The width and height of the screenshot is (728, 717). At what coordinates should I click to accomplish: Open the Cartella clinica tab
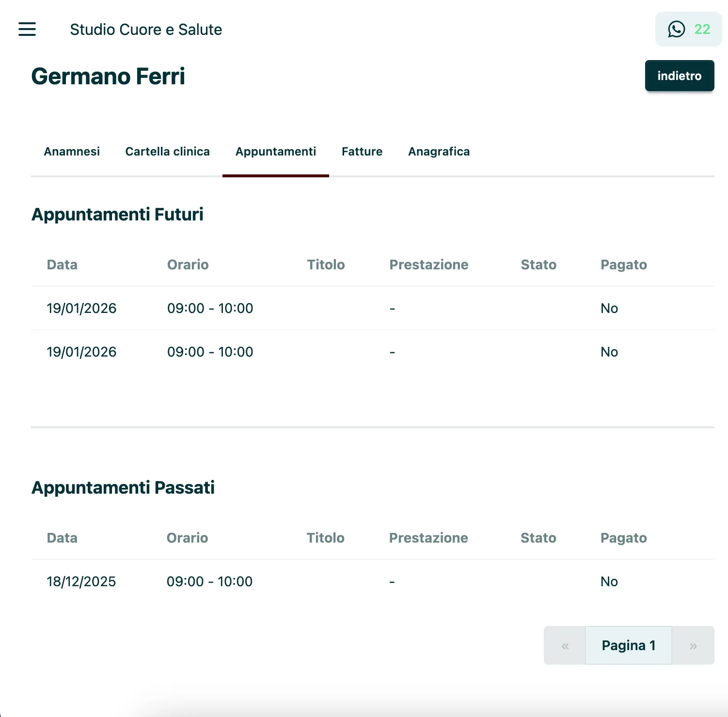click(167, 152)
